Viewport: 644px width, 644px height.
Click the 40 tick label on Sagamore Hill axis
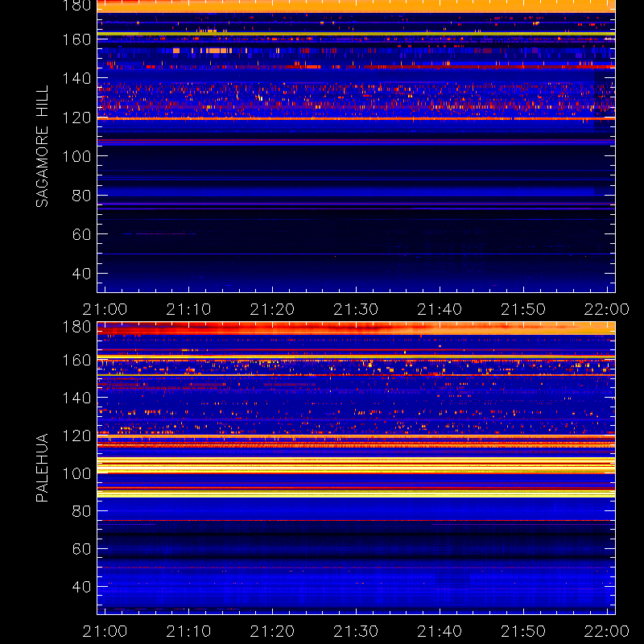(x=81, y=273)
